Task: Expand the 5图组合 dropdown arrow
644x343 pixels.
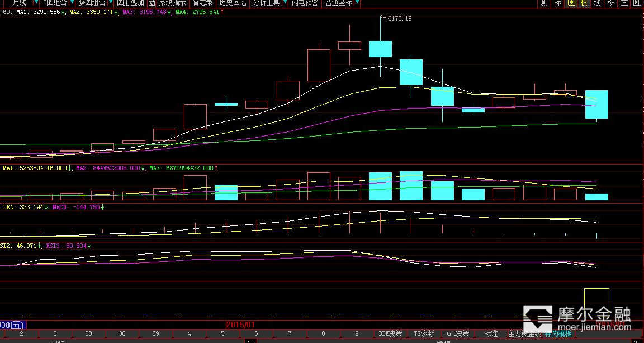Action: (72, 3)
